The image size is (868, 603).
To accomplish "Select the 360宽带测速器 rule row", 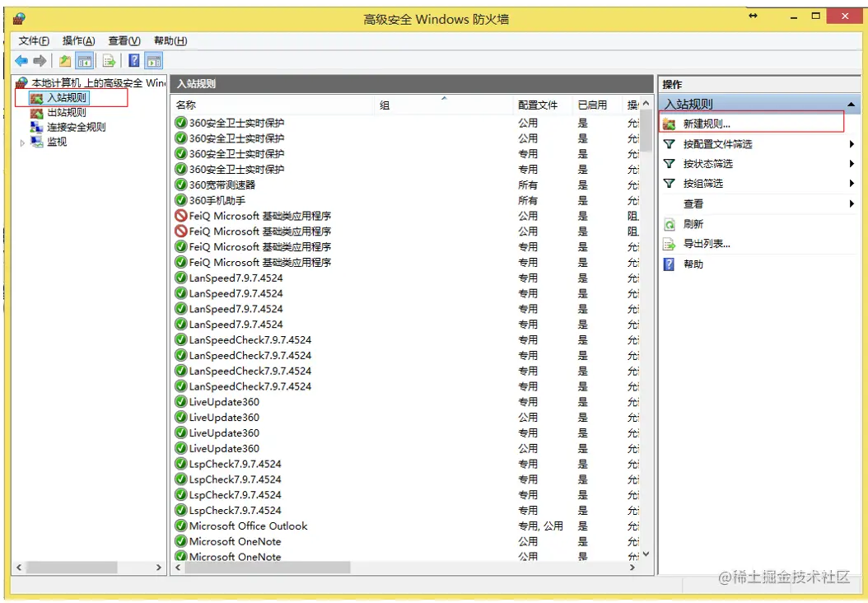I will click(x=406, y=185).
